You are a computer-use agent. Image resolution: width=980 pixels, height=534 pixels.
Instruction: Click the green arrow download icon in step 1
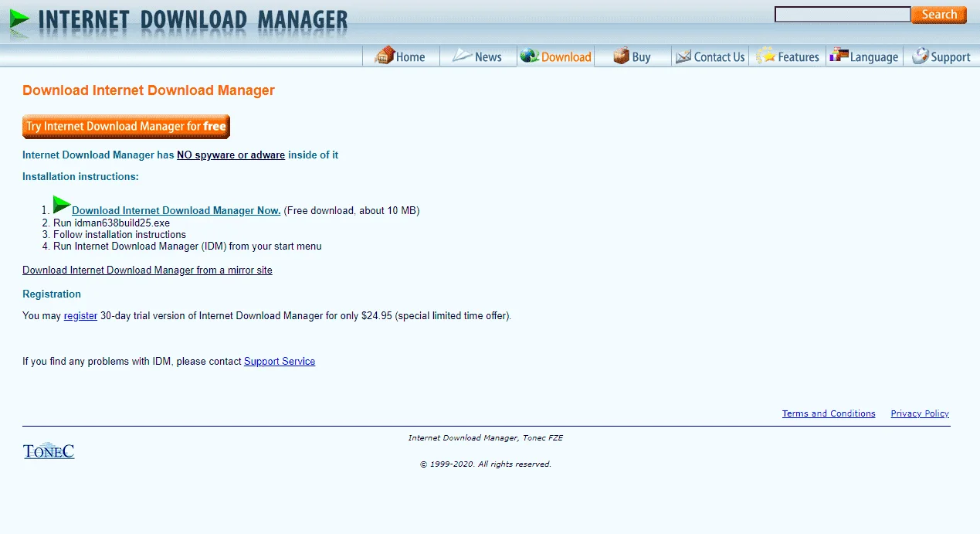[x=62, y=205]
